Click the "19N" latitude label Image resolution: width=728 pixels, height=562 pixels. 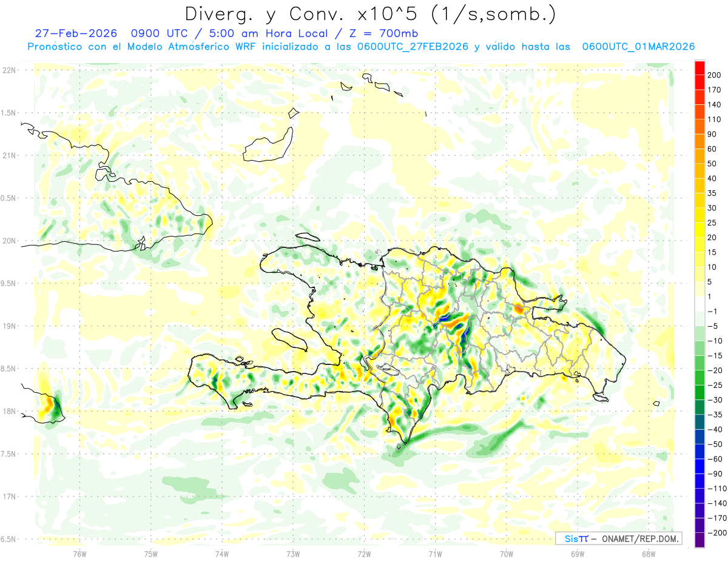coord(9,326)
